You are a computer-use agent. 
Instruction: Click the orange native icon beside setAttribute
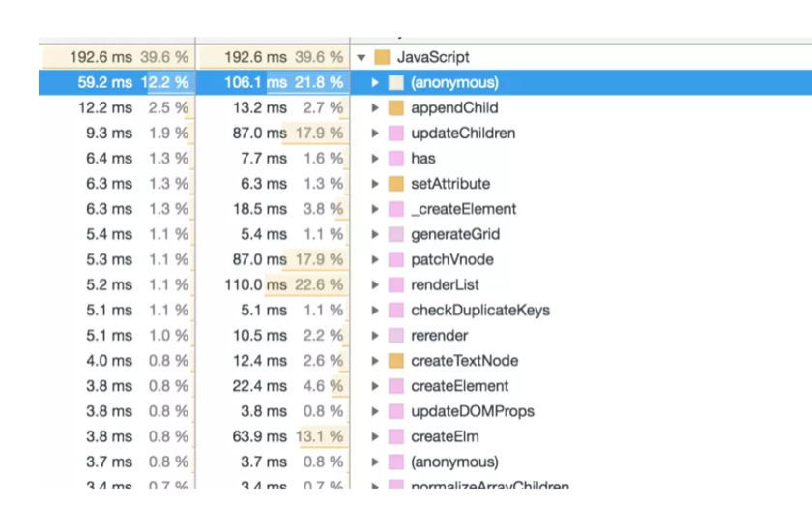(396, 184)
